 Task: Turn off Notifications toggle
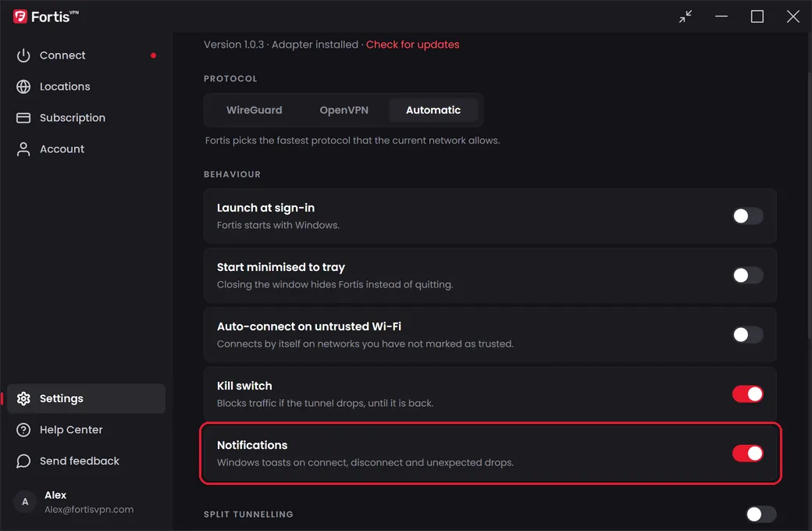pyautogui.click(x=747, y=453)
